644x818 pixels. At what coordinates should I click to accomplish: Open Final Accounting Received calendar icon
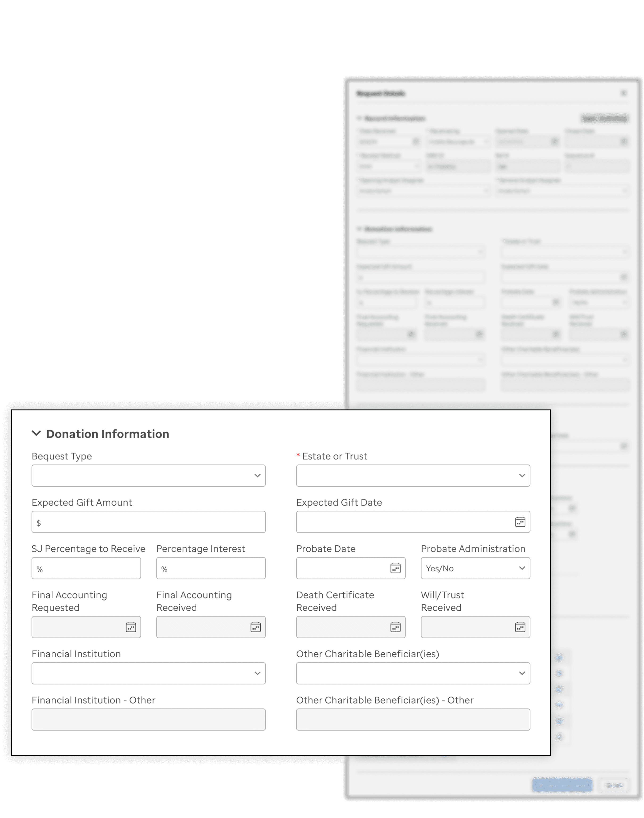pos(256,627)
